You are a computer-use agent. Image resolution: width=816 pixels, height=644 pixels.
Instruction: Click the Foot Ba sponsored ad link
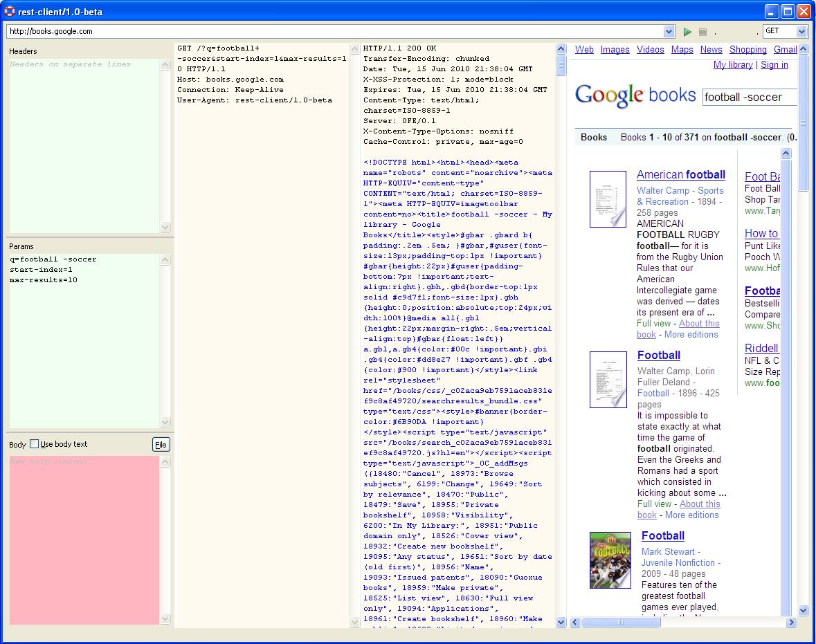click(x=762, y=176)
